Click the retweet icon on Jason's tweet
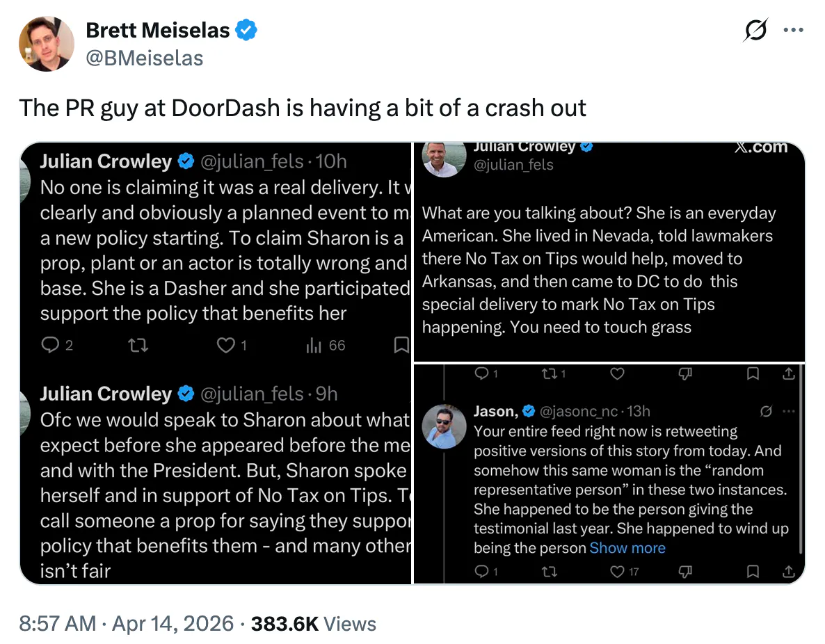Viewport: 825px width, 644px height. tap(550, 572)
